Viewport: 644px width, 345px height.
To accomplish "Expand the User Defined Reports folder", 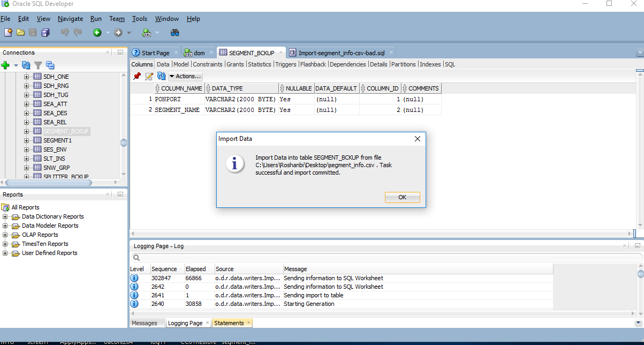I will [x=5, y=253].
